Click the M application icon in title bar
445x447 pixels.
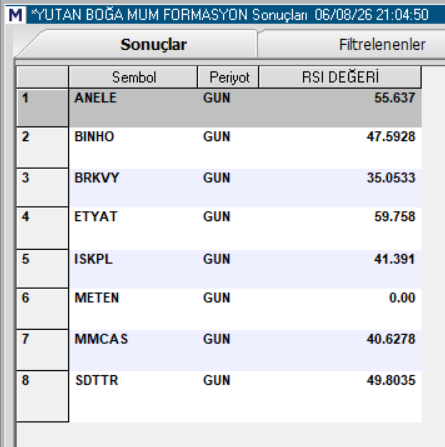16,15
